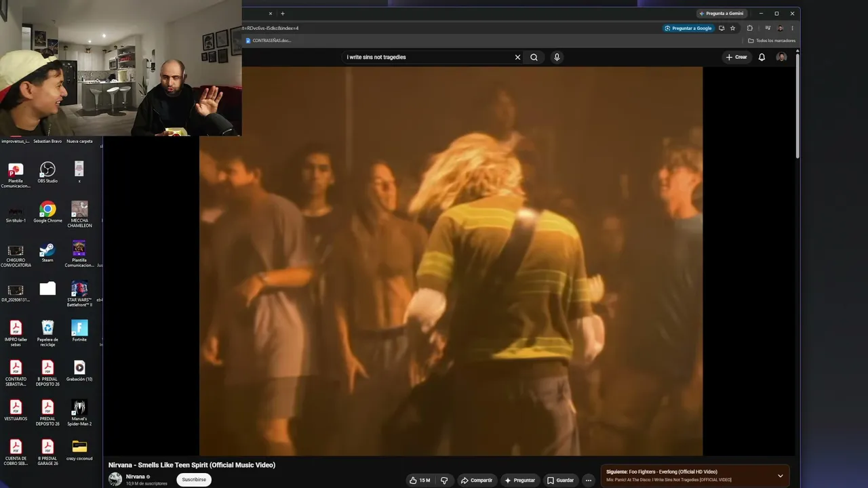This screenshot has width=868, height=488.
Task: Open Chrome three-dot menu
Action: [792, 28]
